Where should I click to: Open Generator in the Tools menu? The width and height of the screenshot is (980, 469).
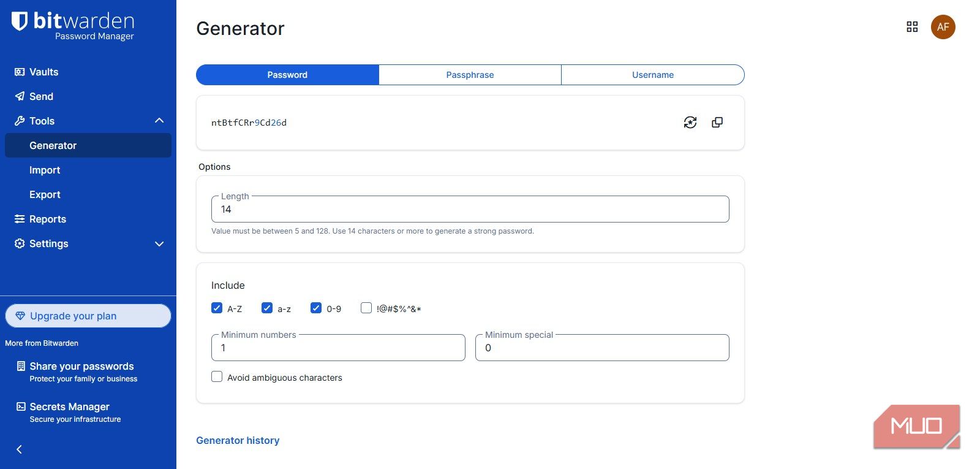88,145
